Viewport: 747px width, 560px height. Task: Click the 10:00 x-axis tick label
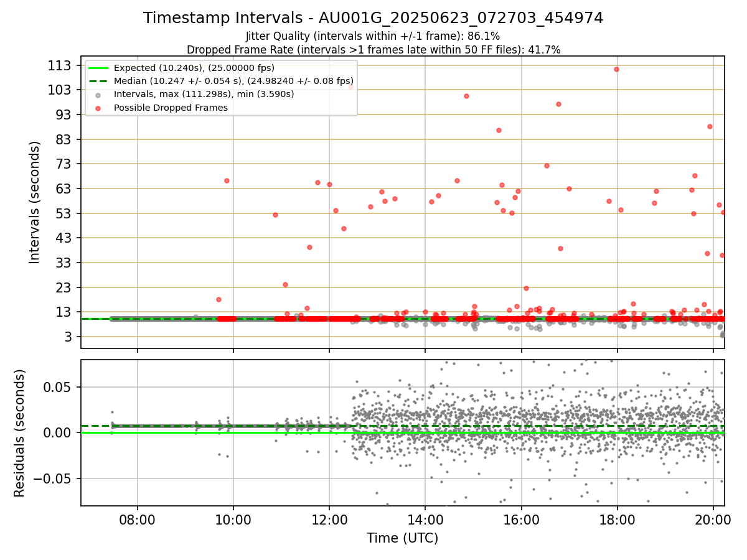233,519
